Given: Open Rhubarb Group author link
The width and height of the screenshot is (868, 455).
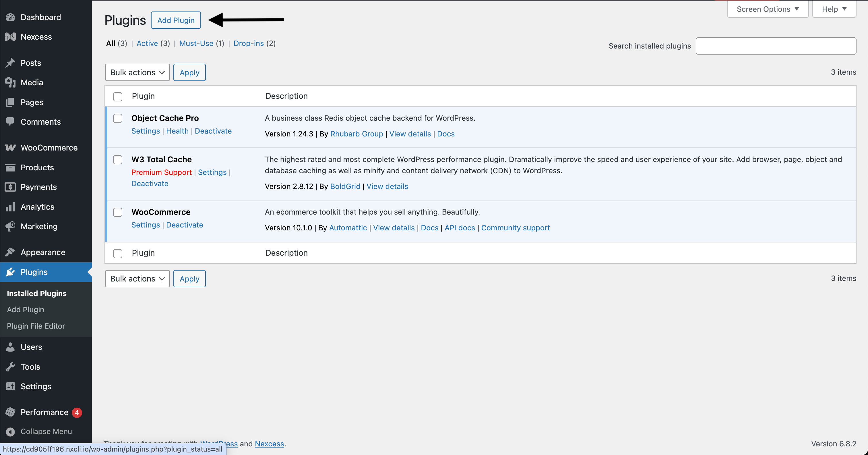Looking at the screenshot, I should 356,134.
